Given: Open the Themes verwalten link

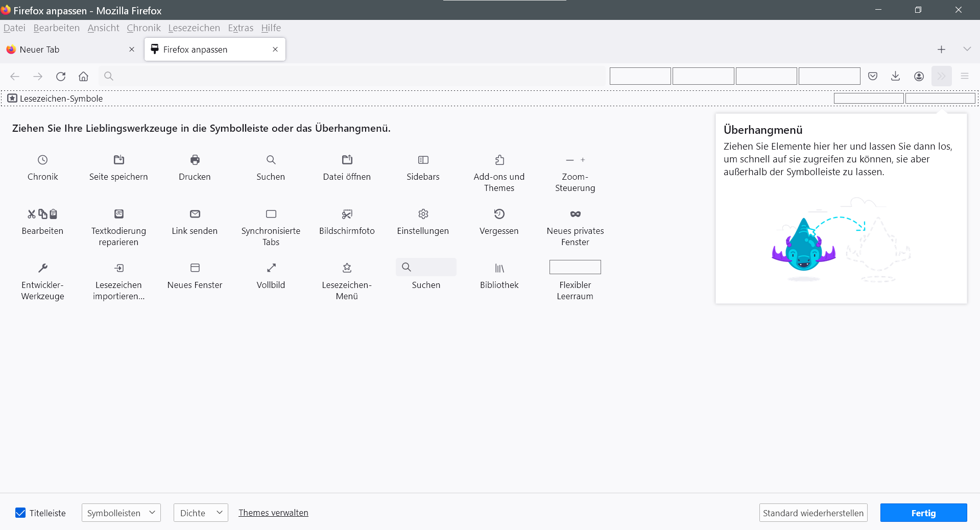Looking at the screenshot, I should pyautogui.click(x=273, y=513).
